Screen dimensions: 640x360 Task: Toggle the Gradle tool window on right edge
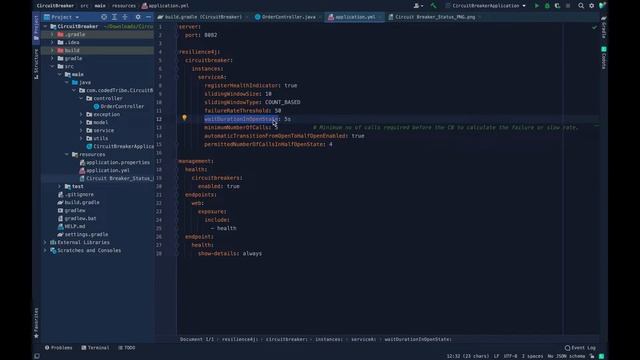pyautogui.click(x=604, y=27)
